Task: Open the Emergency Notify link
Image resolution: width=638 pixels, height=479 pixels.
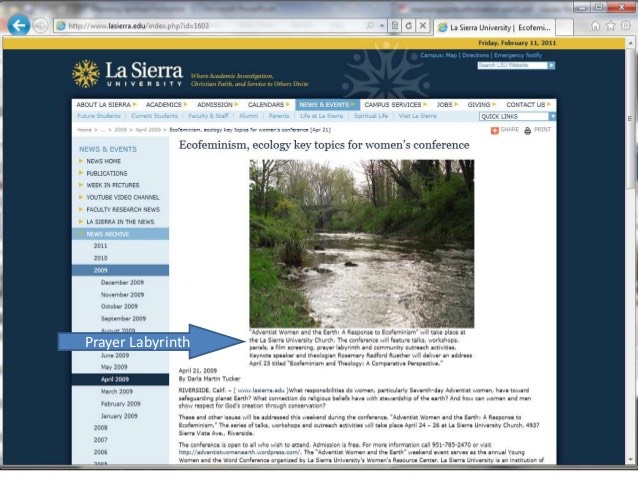Action: coord(518,55)
